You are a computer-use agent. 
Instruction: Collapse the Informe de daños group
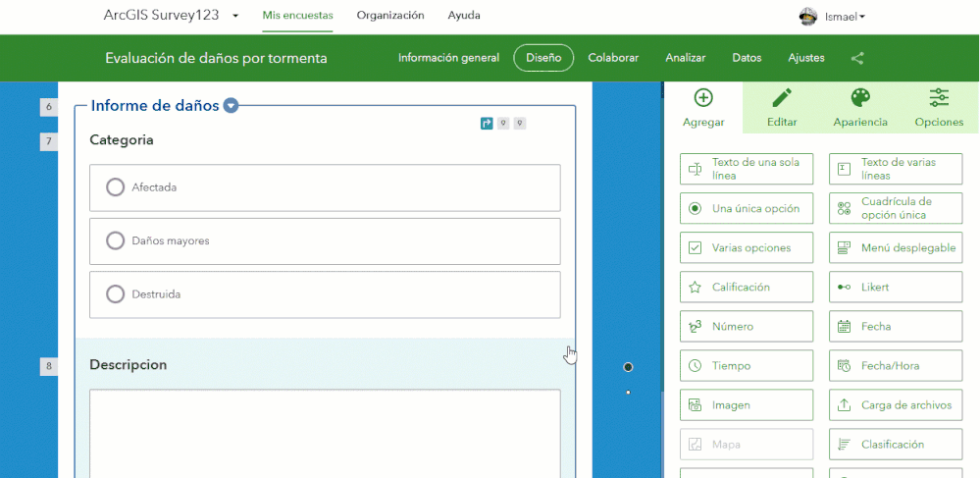click(x=232, y=106)
